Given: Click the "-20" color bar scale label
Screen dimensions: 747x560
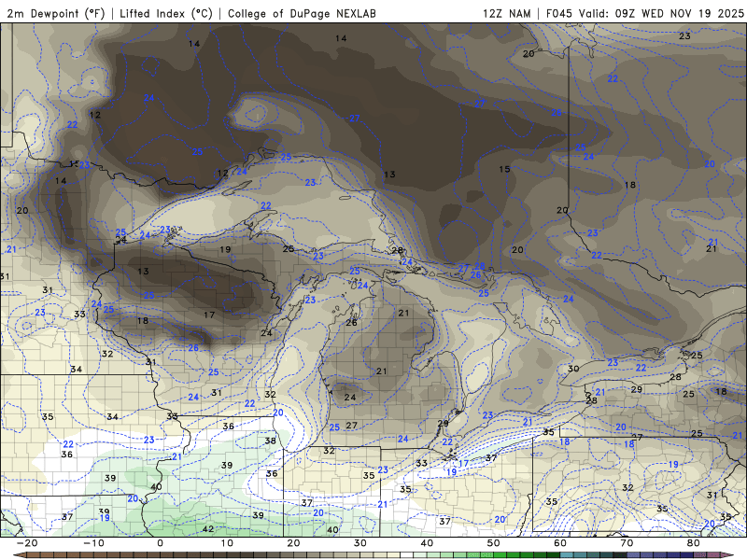Looking at the screenshot, I should [27, 543].
